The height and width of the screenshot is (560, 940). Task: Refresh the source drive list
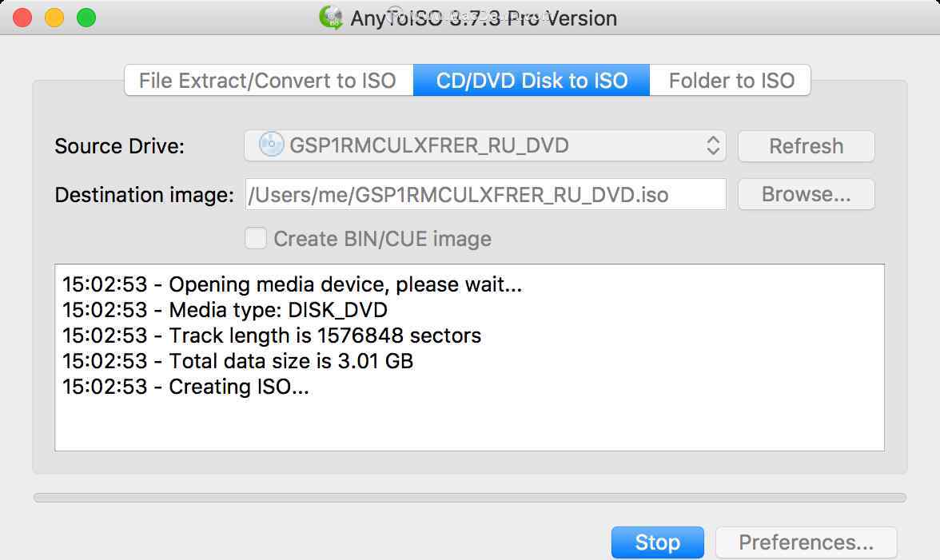pyautogui.click(x=806, y=146)
